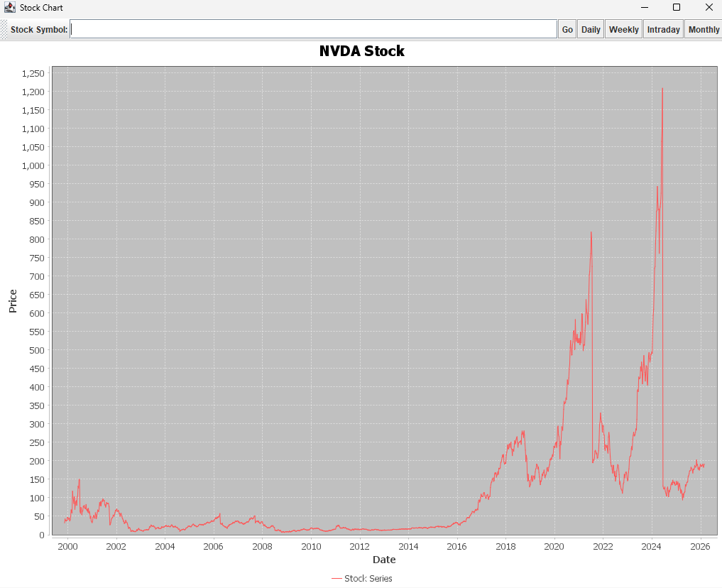722x588 pixels.
Task: Click the Stock Series legend label
Action: (368, 579)
